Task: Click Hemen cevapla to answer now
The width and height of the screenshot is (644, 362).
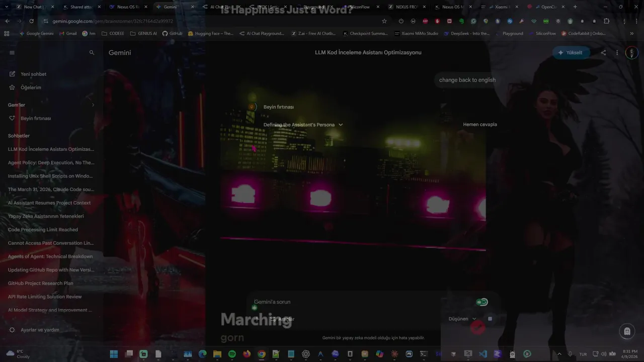Action: 480,125
